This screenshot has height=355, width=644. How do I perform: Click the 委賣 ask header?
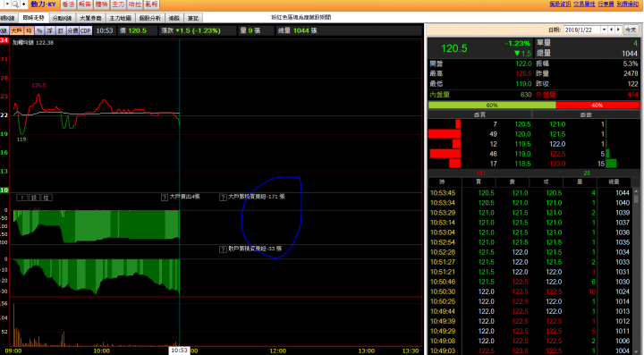tap(585, 115)
